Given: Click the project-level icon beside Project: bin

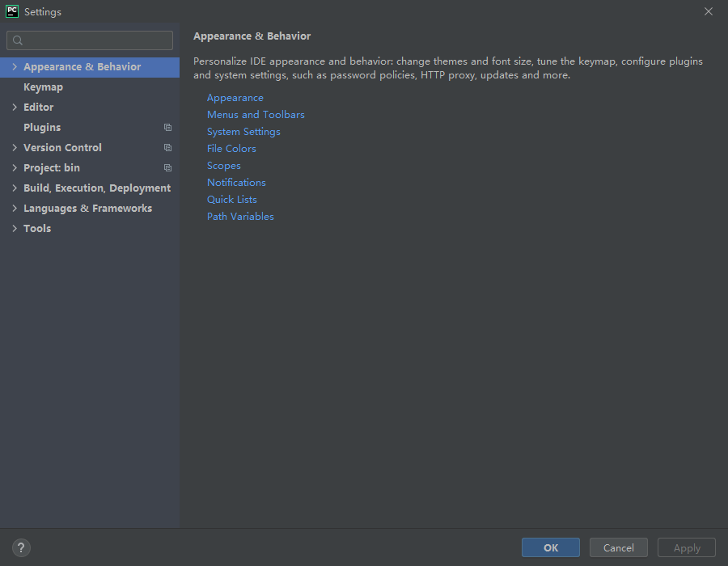Looking at the screenshot, I should point(167,167).
